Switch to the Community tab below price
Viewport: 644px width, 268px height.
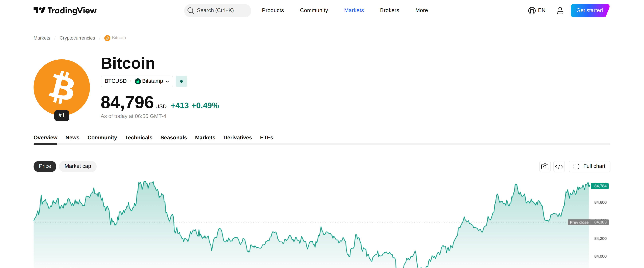tap(102, 138)
